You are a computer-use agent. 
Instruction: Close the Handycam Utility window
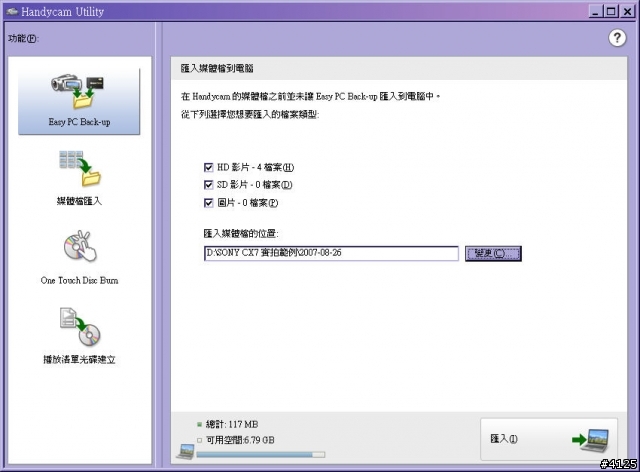point(627,11)
